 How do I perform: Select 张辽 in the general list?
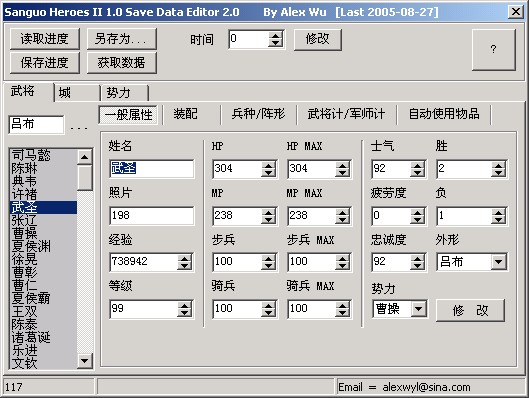44,221
